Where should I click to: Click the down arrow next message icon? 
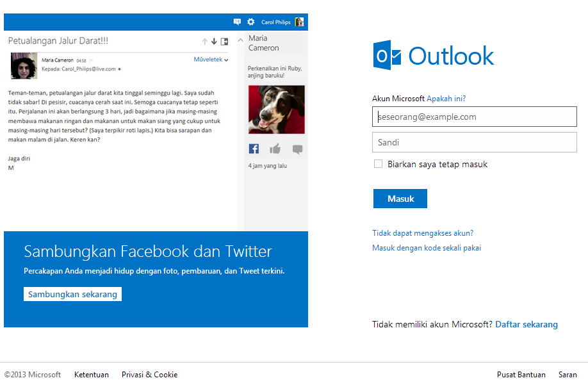coord(214,41)
